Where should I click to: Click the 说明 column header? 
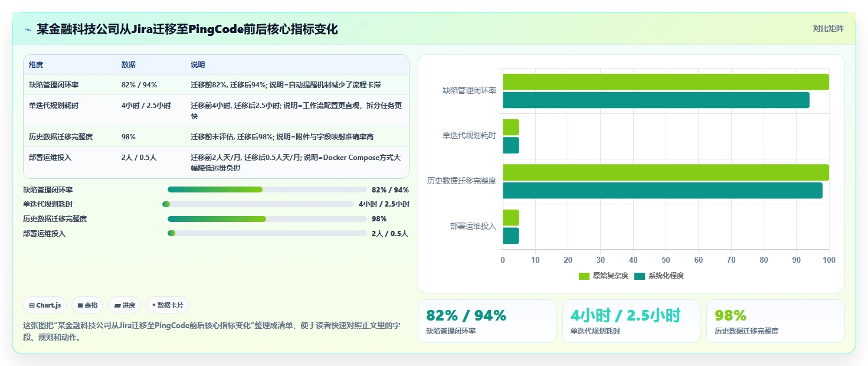(198, 64)
